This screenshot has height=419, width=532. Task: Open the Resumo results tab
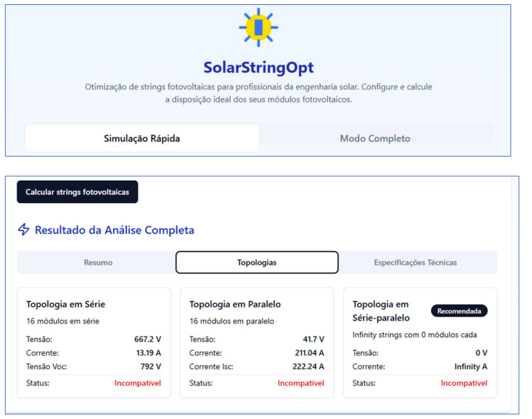click(98, 262)
